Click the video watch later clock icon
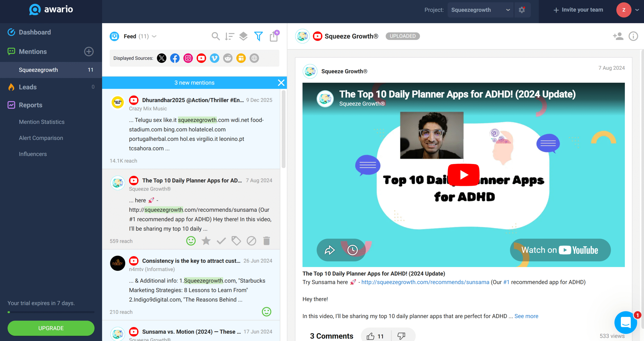 [x=352, y=250]
